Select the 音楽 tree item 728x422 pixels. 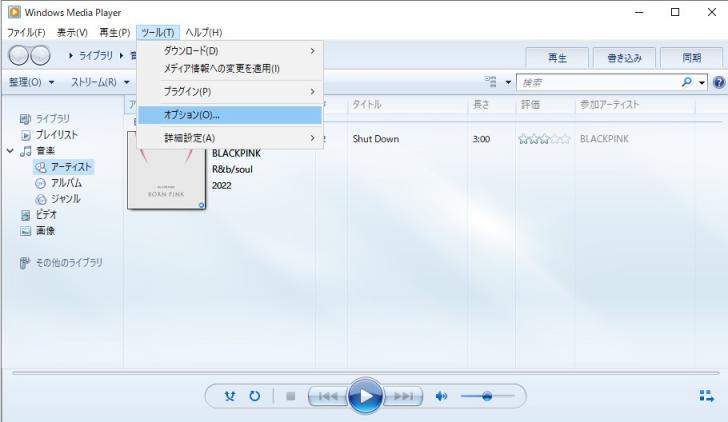(38, 150)
